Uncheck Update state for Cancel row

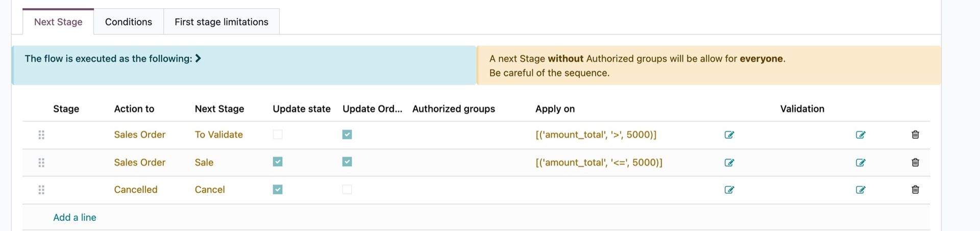(278, 189)
